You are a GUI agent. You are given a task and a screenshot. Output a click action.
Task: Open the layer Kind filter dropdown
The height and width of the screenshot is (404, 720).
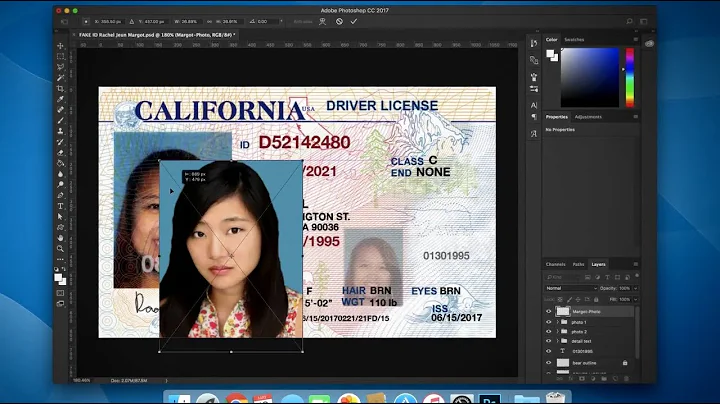[x=562, y=277]
